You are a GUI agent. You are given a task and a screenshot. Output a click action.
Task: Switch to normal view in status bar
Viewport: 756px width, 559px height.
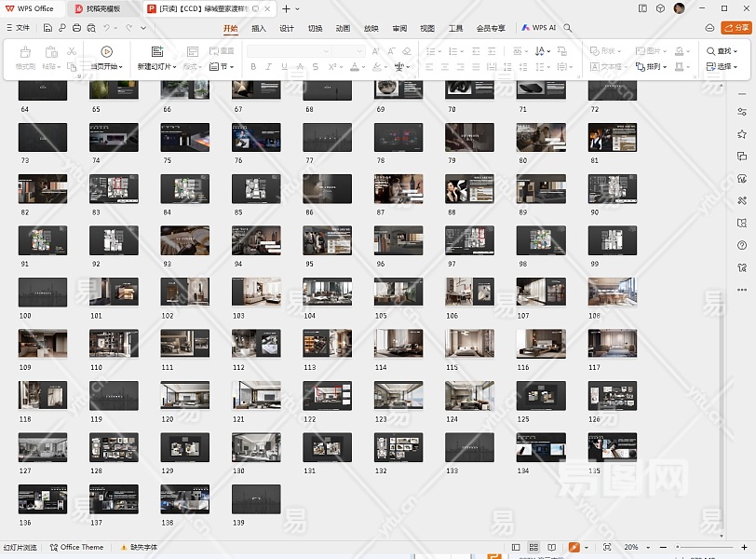pyautogui.click(x=517, y=548)
